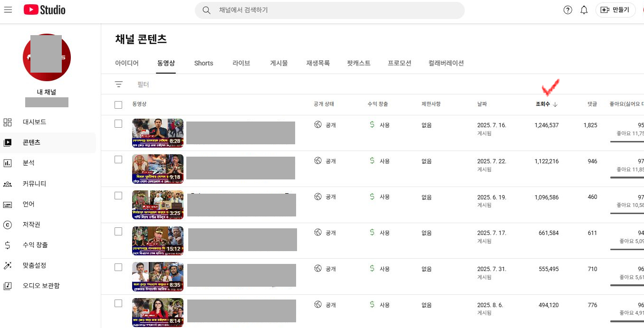Click the 만들기 create button
Viewport: 644px width, 328px height.
click(x=615, y=10)
